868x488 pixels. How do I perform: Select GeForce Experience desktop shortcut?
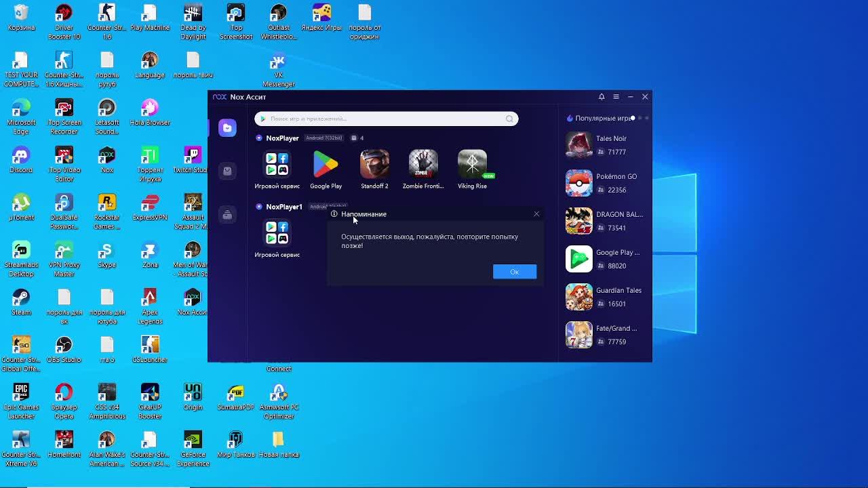coord(193,449)
